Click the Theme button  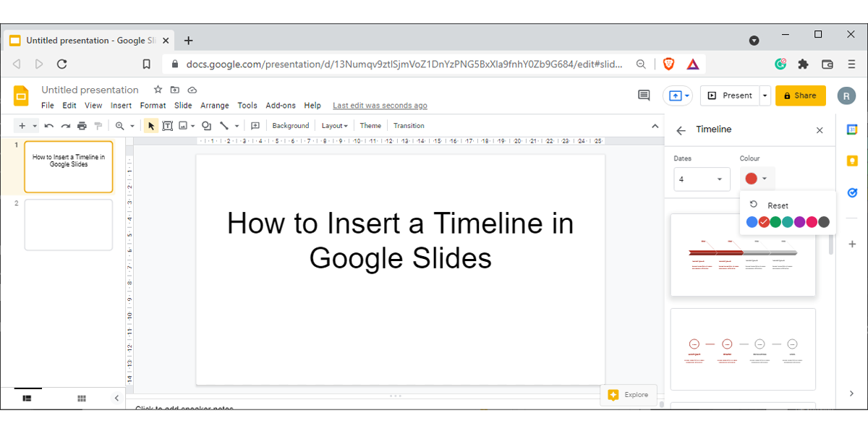point(370,126)
